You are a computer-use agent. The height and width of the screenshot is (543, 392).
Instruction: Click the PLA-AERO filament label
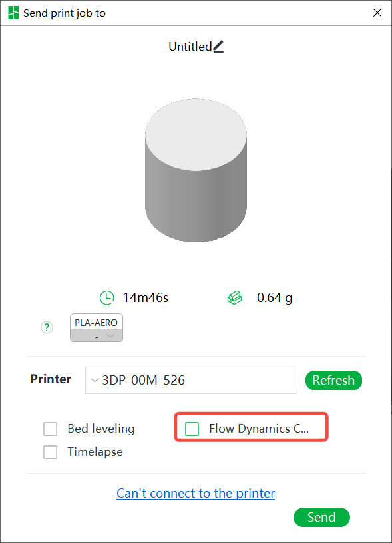(97, 322)
